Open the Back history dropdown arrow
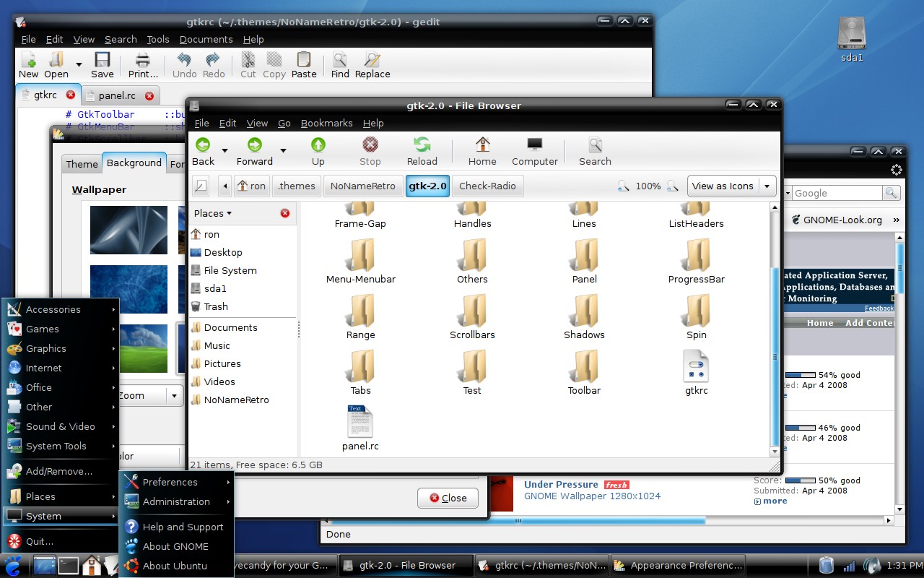This screenshot has width=924, height=578. (x=225, y=150)
